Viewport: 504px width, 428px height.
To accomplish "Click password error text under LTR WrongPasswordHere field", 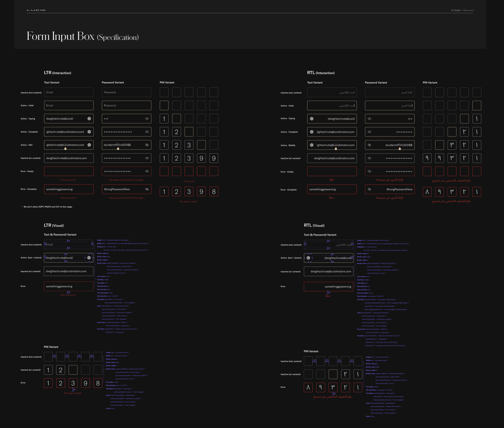I will (x=126, y=198).
